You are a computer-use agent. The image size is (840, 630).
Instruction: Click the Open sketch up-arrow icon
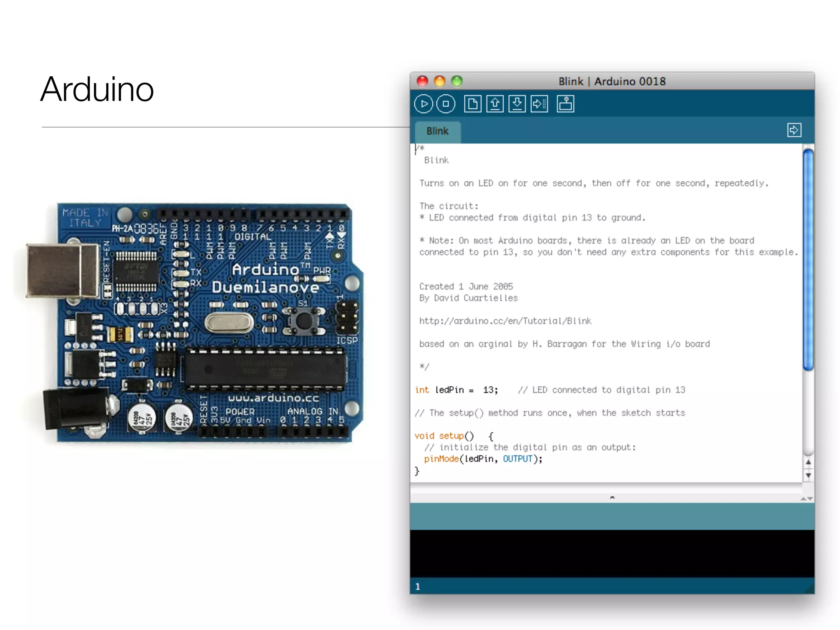(x=495, y=104)
